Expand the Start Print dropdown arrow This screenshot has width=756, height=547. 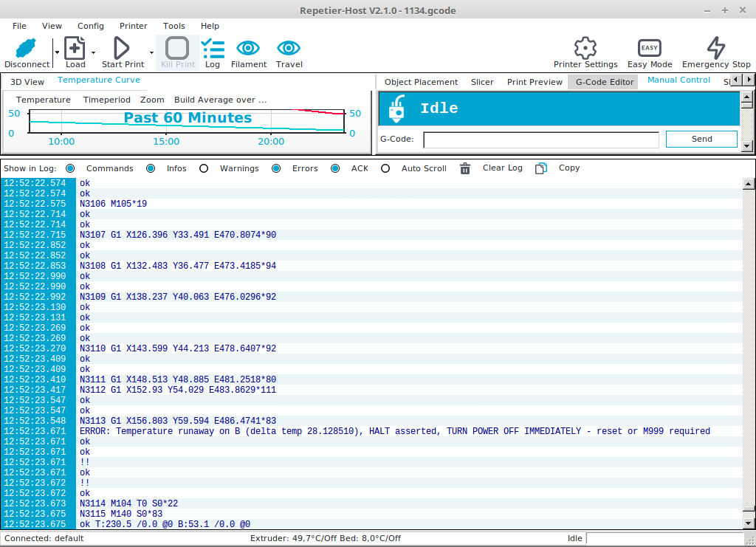(x=151, y=52)
